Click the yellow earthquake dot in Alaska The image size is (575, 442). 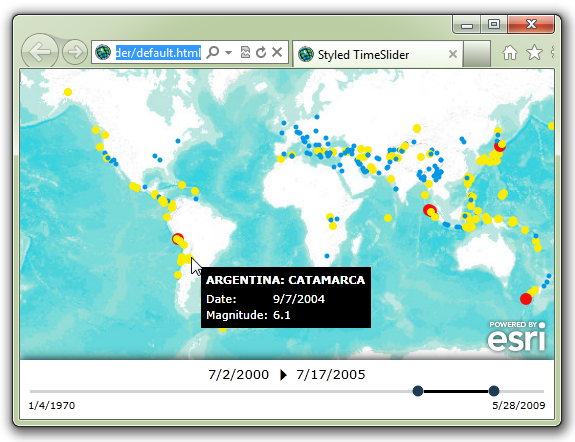point(68,92)
